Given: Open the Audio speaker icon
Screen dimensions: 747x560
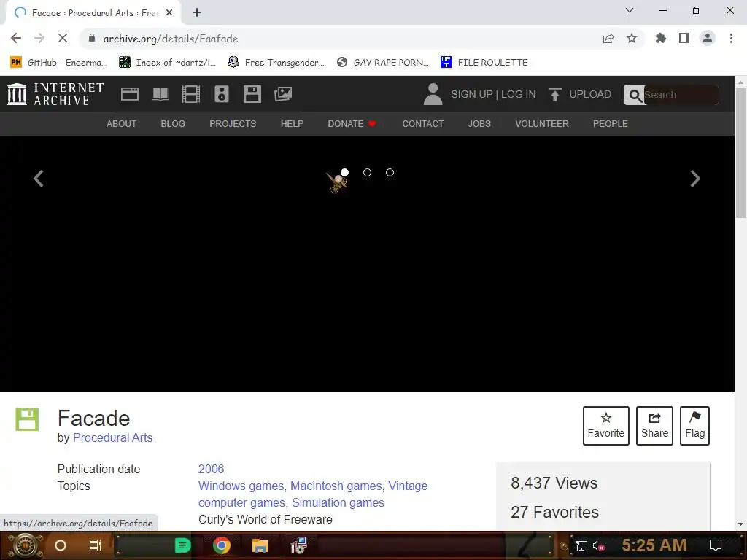Looking at the screenshot, I should click(222, 94).
